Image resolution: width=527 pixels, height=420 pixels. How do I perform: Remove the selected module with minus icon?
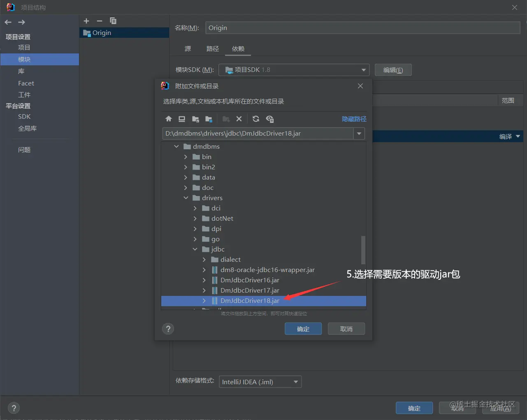100,21
